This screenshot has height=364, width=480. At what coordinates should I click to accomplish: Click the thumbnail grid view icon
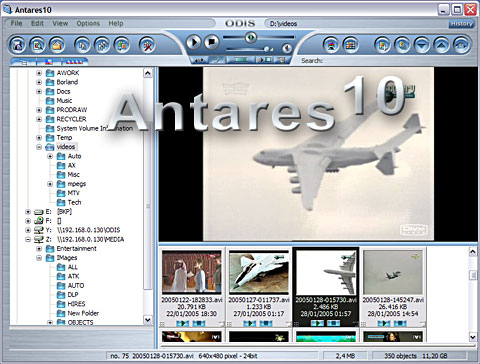click(350, 45)
